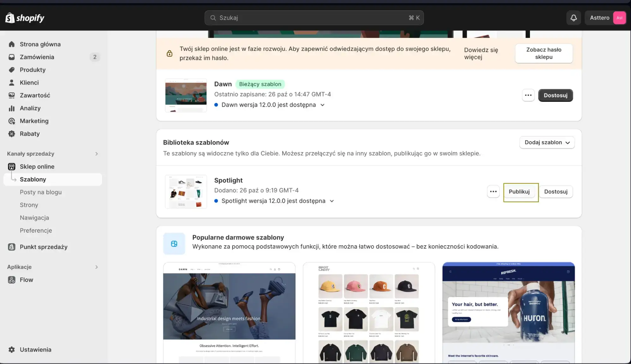Select the Spotlight free theme preview card
631x364 pixels.
coord(369,313)
